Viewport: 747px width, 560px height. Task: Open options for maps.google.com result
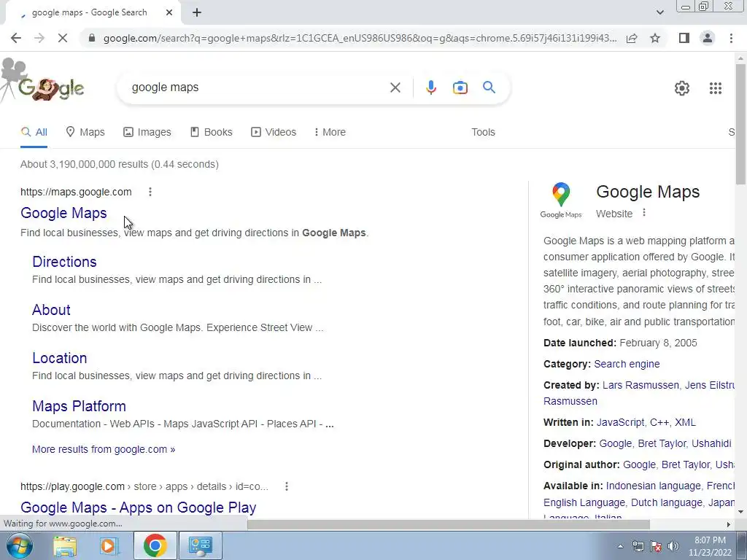pos(150,192)
